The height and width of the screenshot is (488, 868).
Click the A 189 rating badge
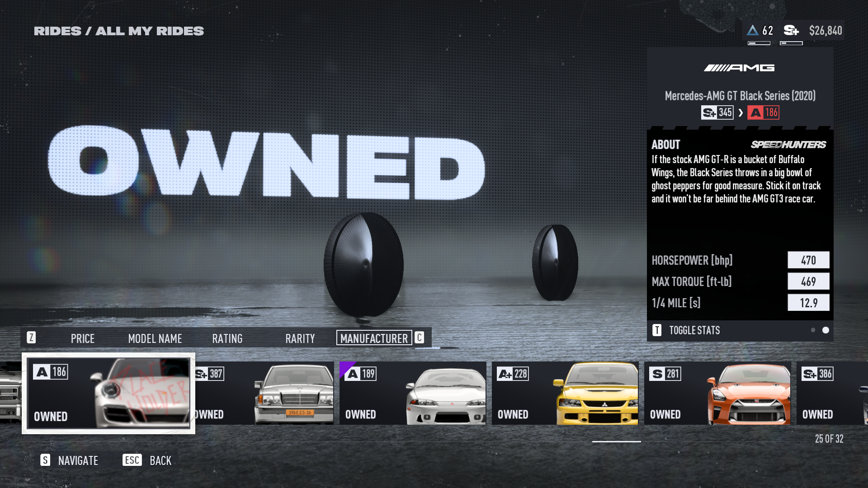coord(361,374)
